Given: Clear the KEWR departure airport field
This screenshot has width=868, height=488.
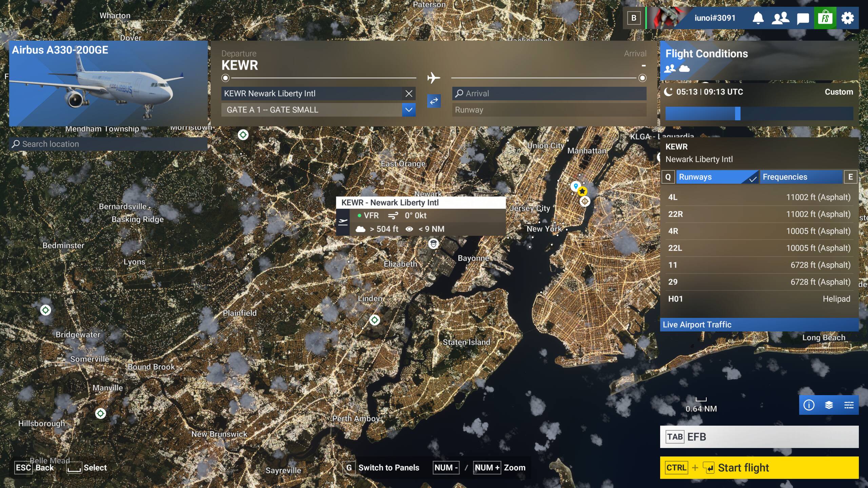Looking at the screenshot, I should (x=409, y=94).
